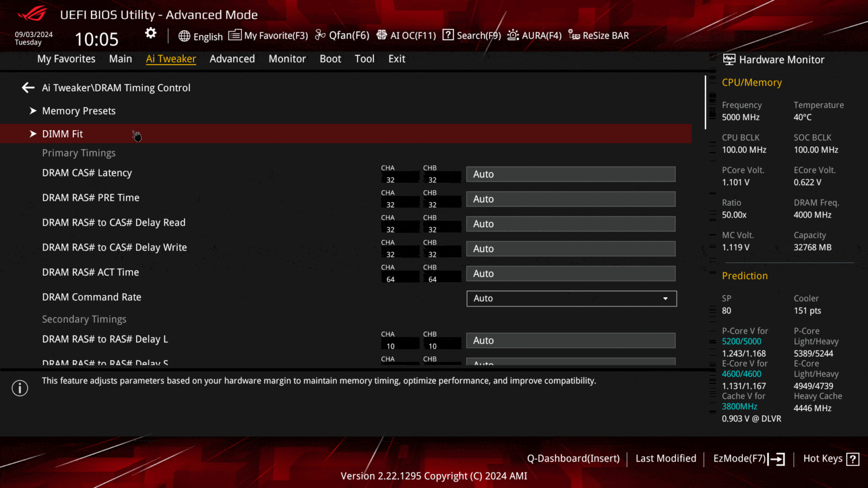
Task: View Last Modified settings
Action: pos(666,459)
